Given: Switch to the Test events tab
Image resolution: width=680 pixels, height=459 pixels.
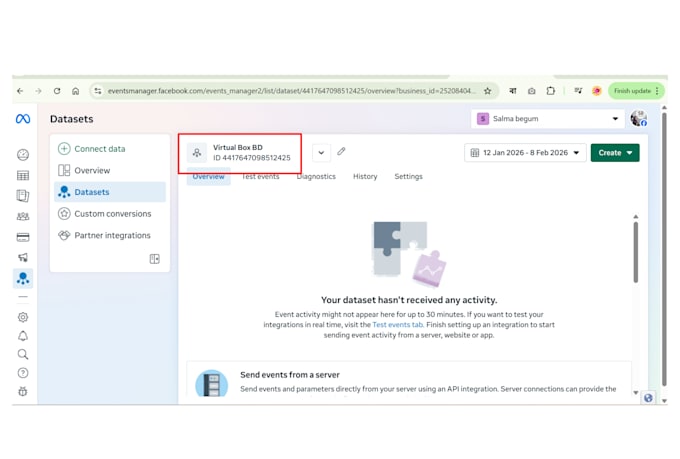Looking at the screenshot, I should 260,177.
